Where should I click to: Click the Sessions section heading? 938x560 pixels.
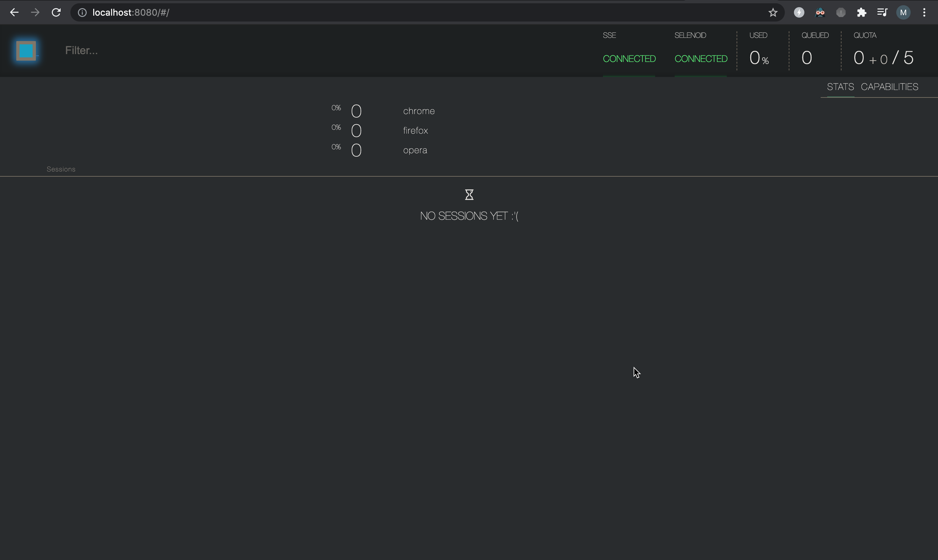pyautogui.click(x=61, y=169)
